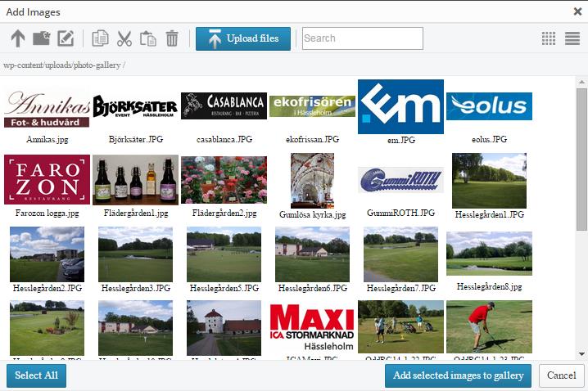Click the scrollbar up arrow
This screenshot has height=391, width=588.
581,82
